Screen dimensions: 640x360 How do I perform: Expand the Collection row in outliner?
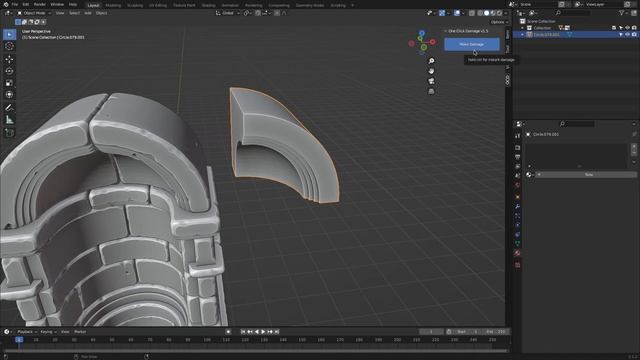(522, 28)
